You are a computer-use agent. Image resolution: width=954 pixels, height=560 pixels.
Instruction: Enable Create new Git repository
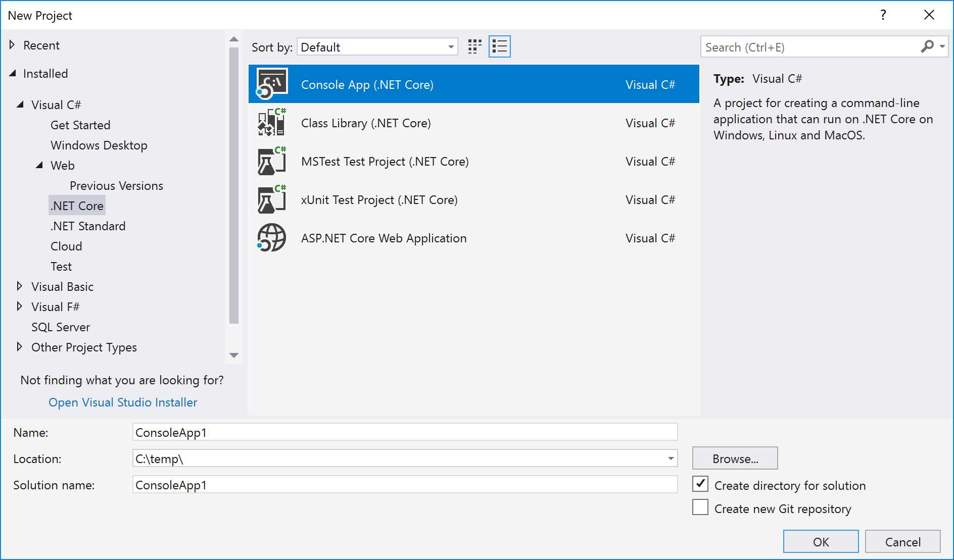[x=700, y=507]
